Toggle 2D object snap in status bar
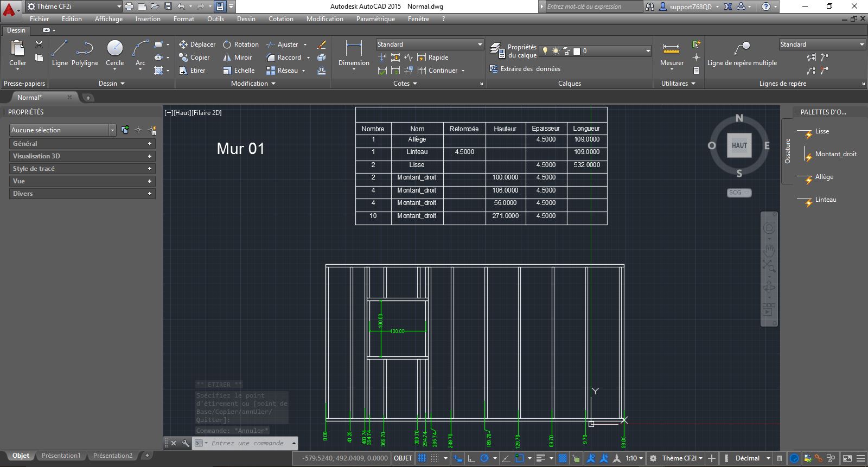Viewport: 868px width, 467px height. [519, 458]
